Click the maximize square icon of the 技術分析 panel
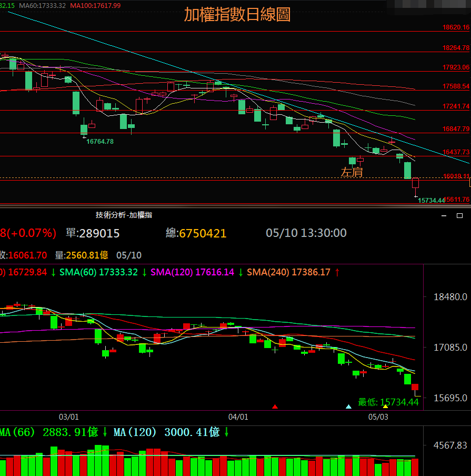This screenshot has width=471, height=476. (x=459, y=215)
